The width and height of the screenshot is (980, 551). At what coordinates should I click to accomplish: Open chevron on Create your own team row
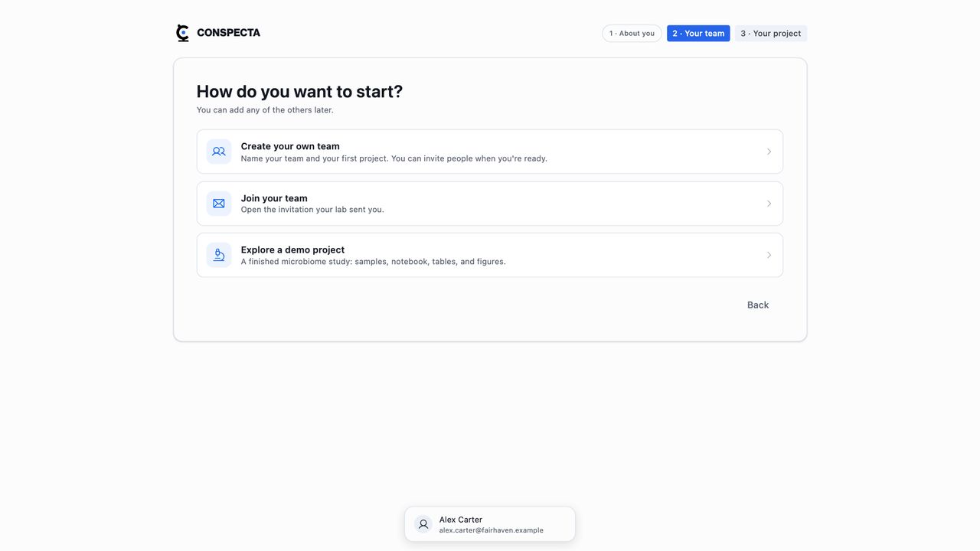(769, 152)
